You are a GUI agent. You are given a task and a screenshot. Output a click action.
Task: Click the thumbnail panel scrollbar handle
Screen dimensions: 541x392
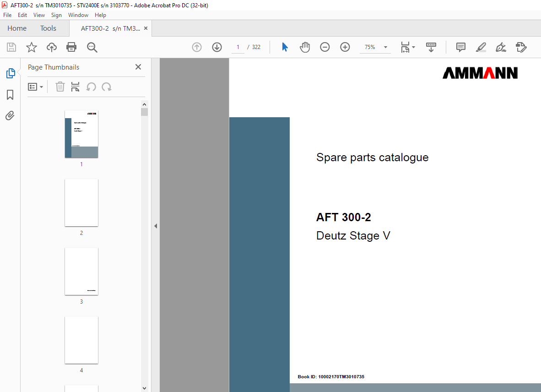coord(144,112)
